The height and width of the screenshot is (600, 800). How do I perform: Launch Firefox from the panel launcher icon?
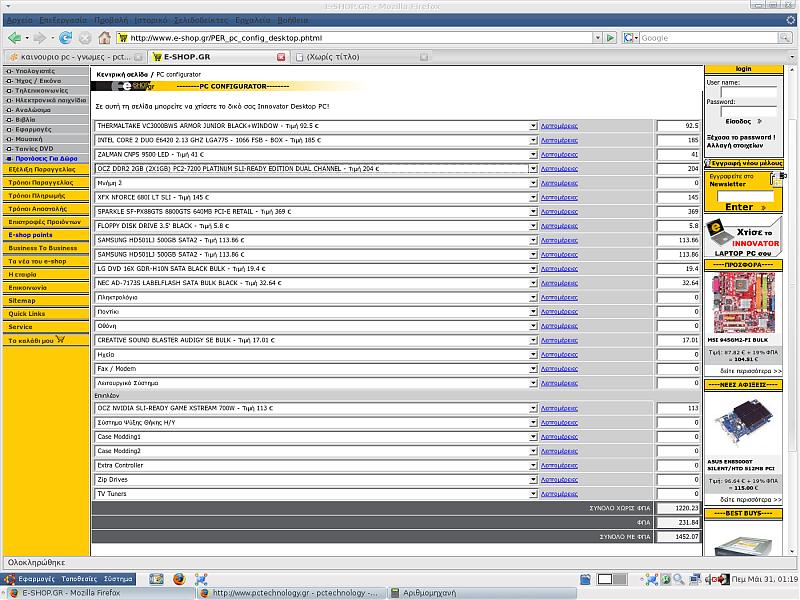point(179,579)
